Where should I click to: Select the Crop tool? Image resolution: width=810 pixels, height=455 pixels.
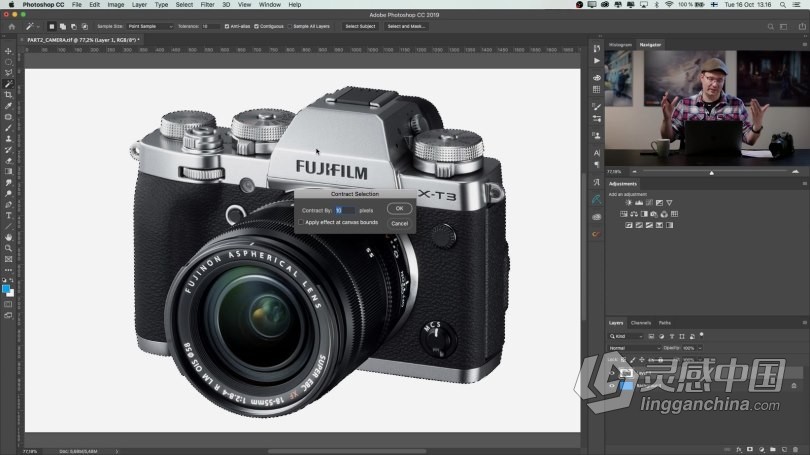[8, 95]
